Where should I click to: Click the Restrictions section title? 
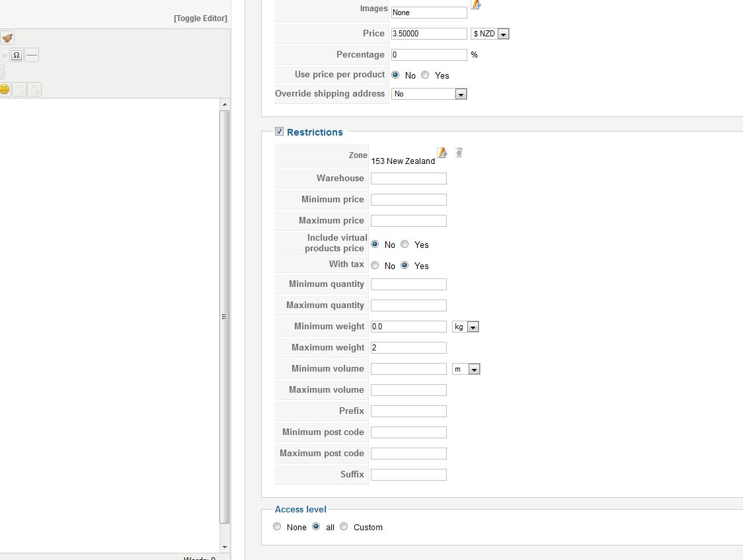[x=315, y=132]
